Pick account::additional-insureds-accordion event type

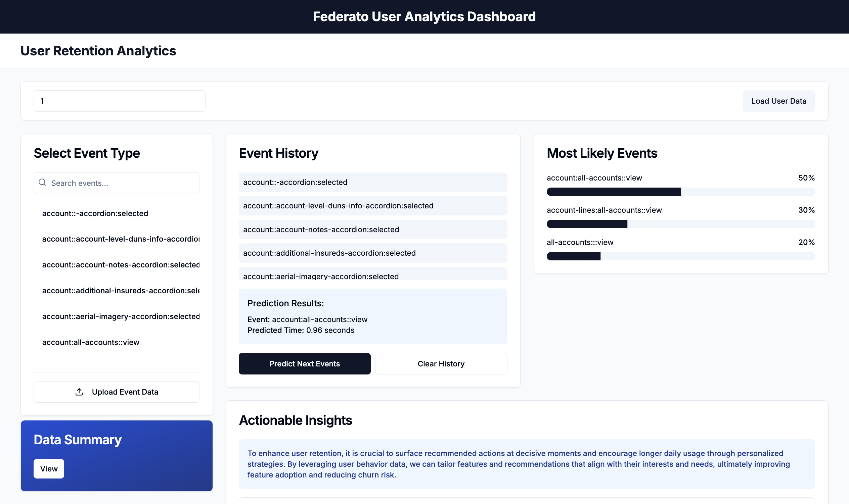(120, 291)
